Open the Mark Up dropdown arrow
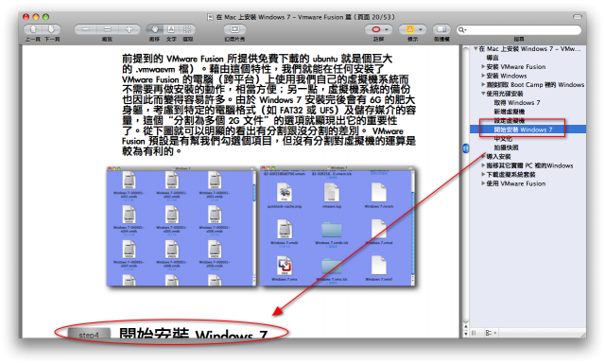 [421, 29]
